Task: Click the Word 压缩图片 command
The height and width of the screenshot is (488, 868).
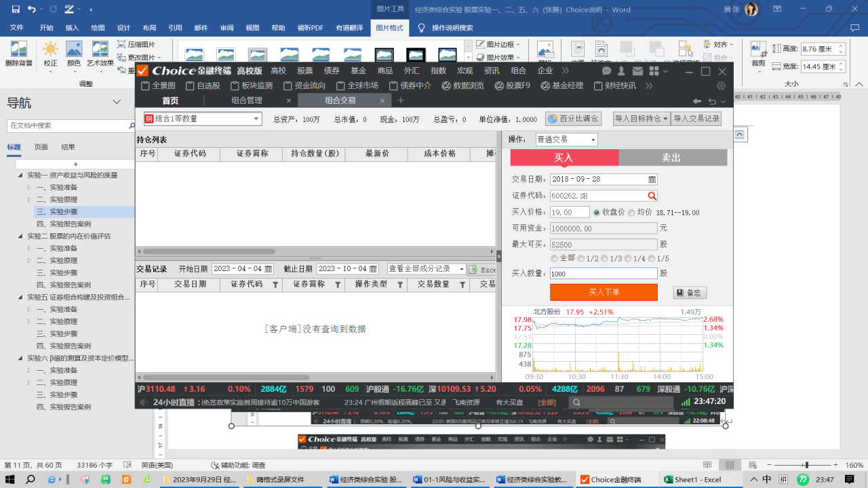Action: 136,45
